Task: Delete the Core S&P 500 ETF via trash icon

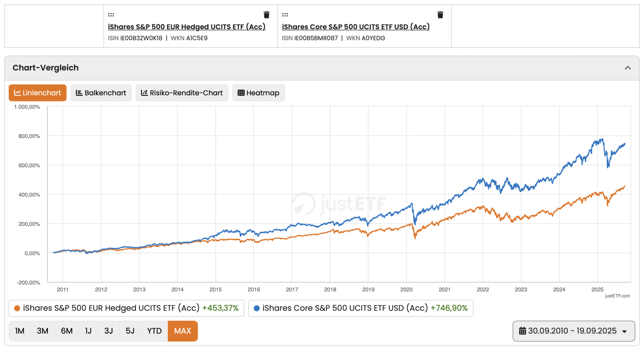Action: pyautogui.click(x=440, y=15)
